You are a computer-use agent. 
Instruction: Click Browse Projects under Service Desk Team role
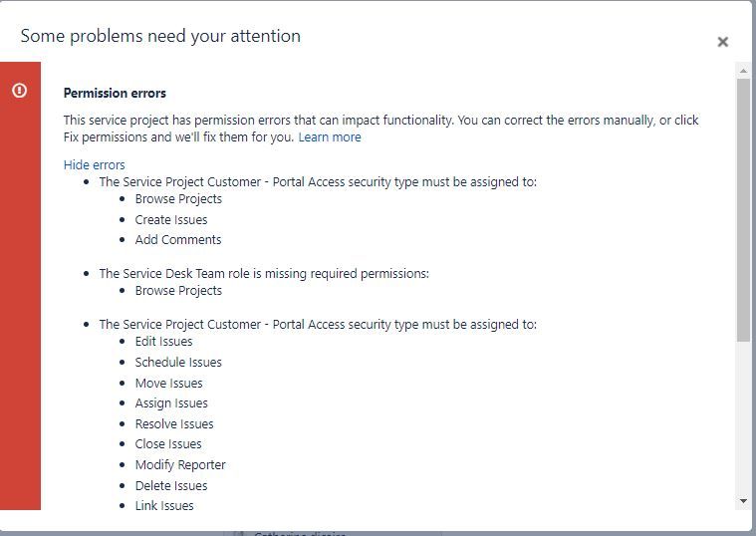click(x=178, y=291)
